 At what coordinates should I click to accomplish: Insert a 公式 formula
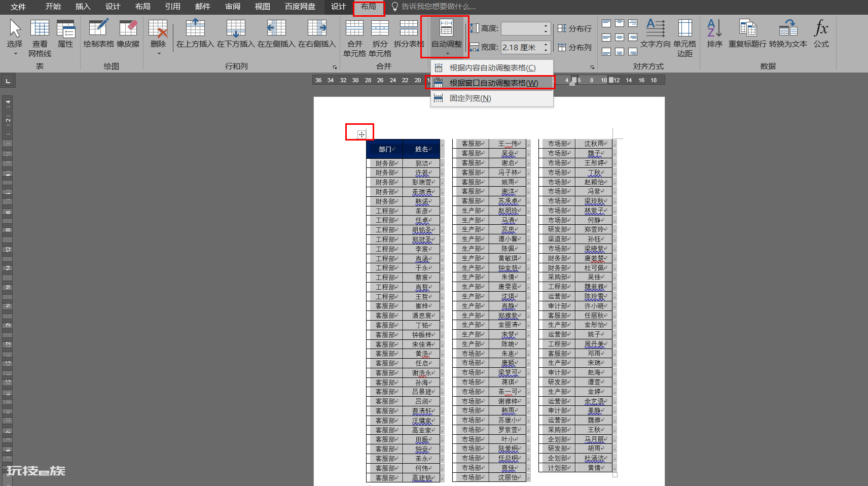(x=821, y=34)
